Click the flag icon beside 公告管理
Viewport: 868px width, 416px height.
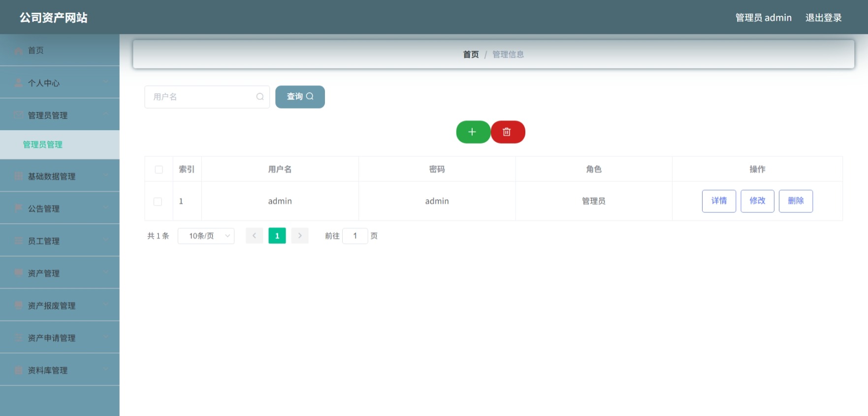point(19,208)
